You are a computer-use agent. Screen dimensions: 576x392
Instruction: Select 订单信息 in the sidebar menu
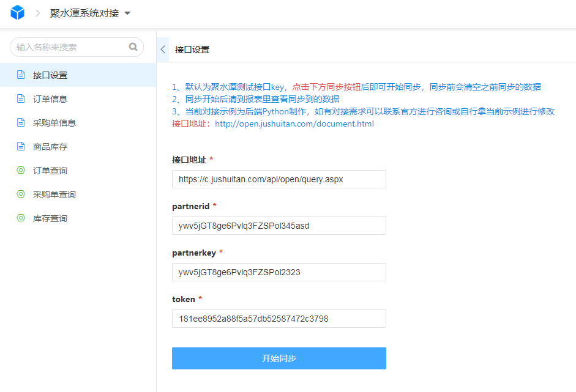50,99
